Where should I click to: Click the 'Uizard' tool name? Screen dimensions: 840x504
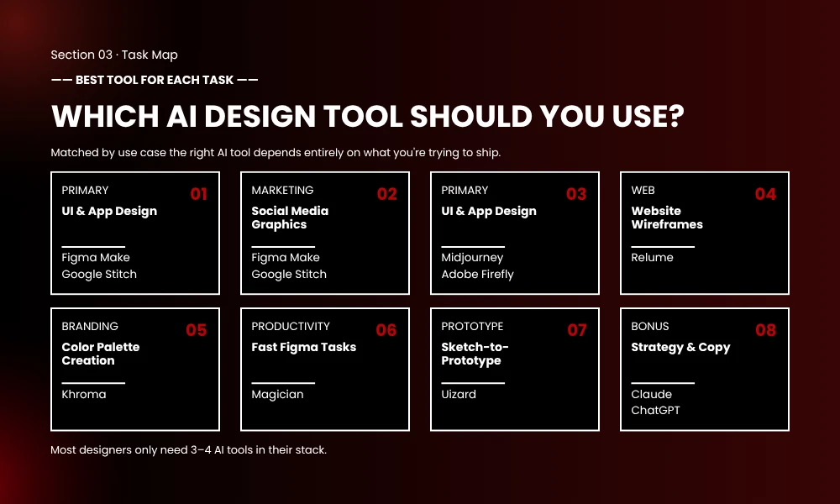(459, 394)
